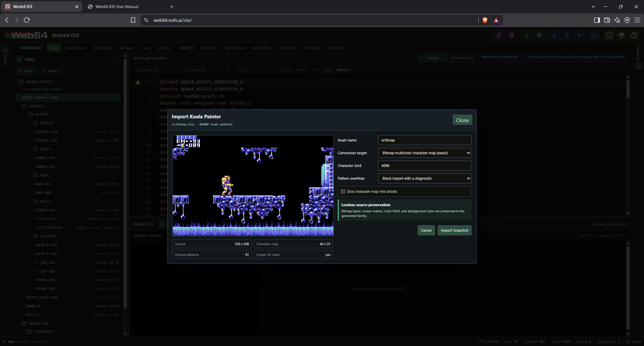Click the warning triangle on line 1
The height and width of the screenshot is (346, 644).
click(x=138, y=82)
